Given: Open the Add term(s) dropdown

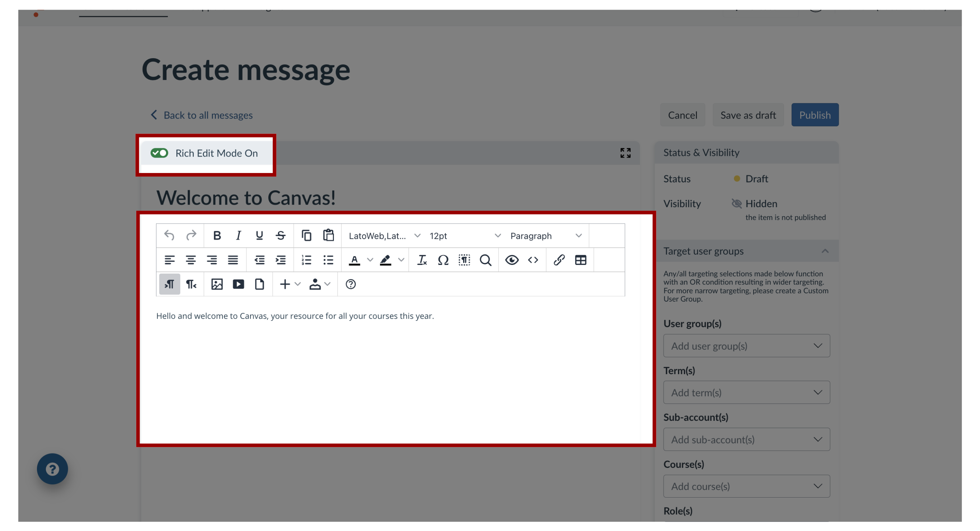Looking at the screenshot, I should coord(746,392).
